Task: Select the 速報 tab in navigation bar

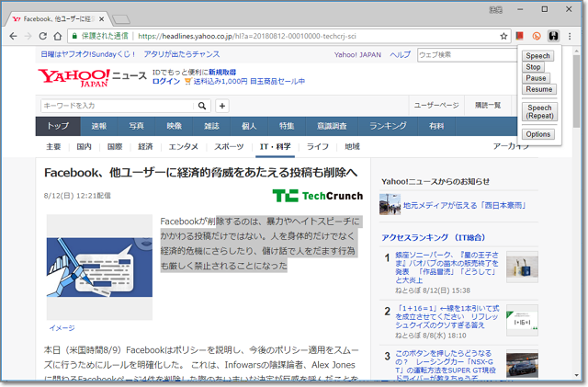Action: point(98,126)
